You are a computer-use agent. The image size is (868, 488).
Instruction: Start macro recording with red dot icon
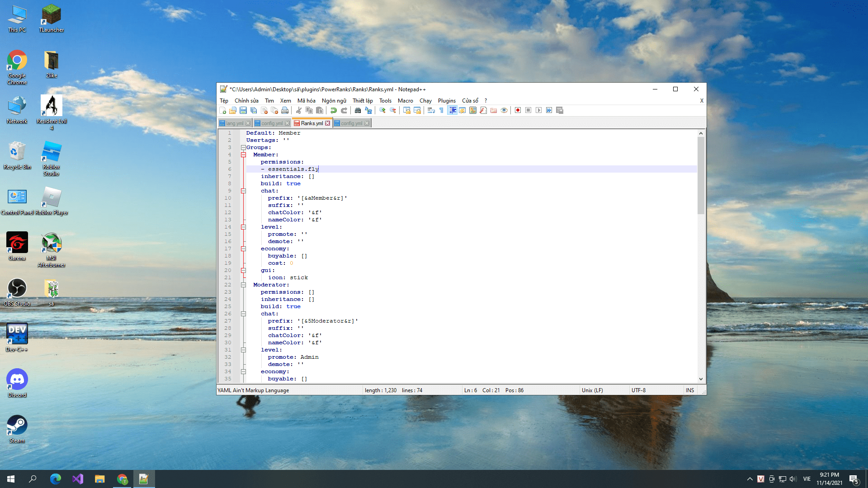pos(518,110)
